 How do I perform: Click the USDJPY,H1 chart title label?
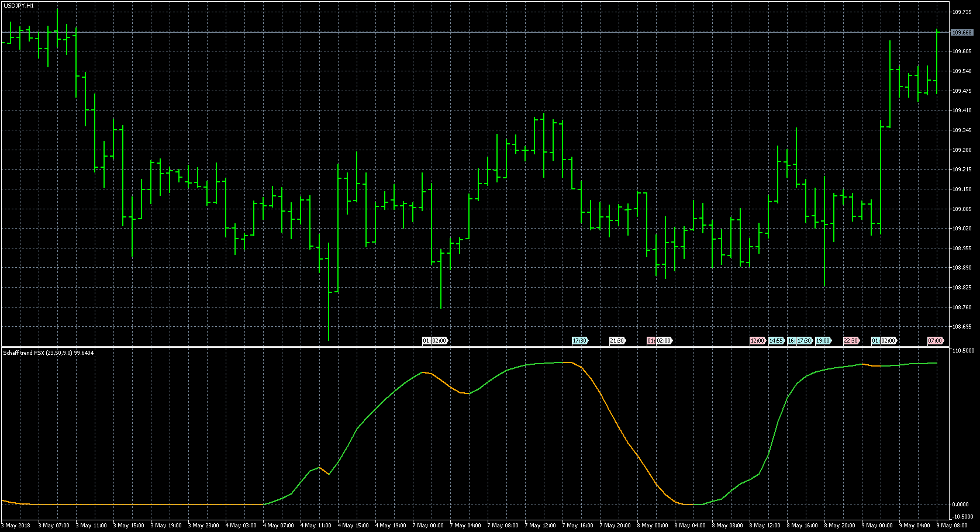pyautogui.click(x=19, y=6)
